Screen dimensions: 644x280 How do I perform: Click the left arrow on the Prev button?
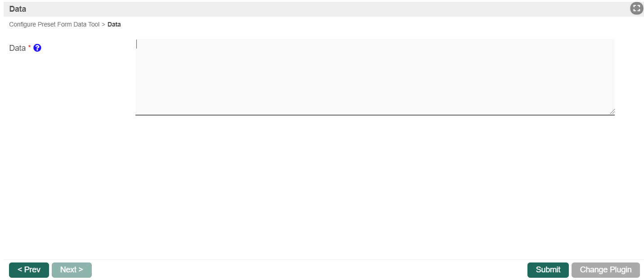point(20,270)
